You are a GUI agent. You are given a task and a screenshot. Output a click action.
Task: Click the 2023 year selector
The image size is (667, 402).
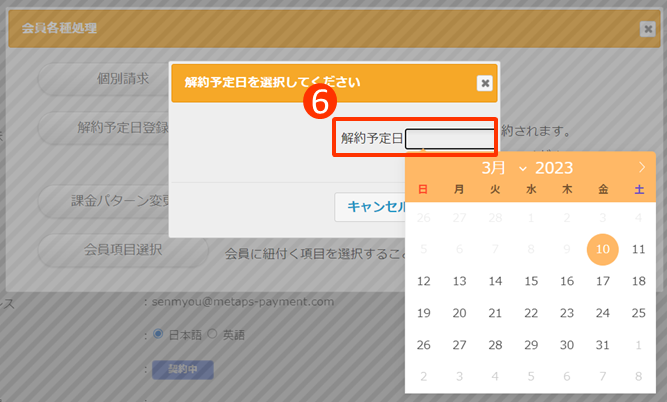coord(555,167)
